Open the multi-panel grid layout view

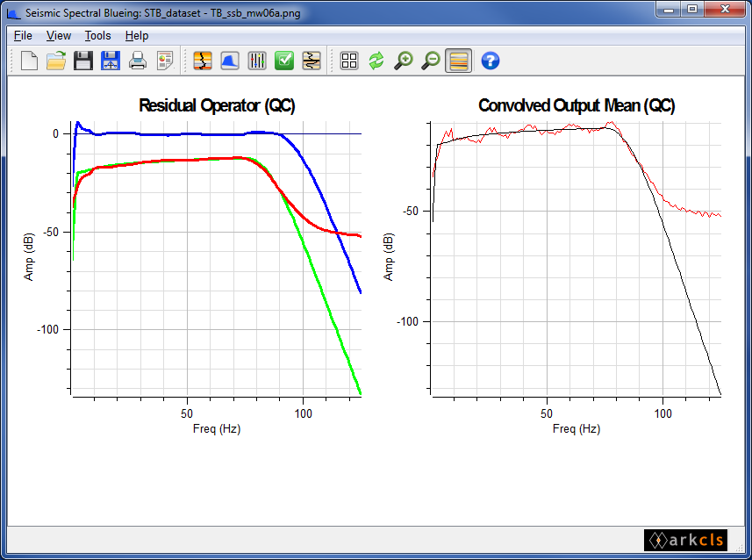tap(348, 61)
